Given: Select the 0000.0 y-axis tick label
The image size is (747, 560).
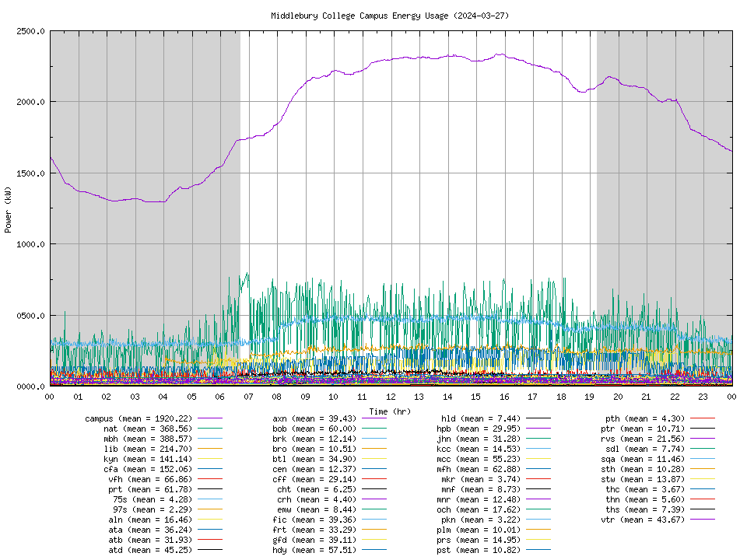Looking at the screenshot, I should (30, 387).
